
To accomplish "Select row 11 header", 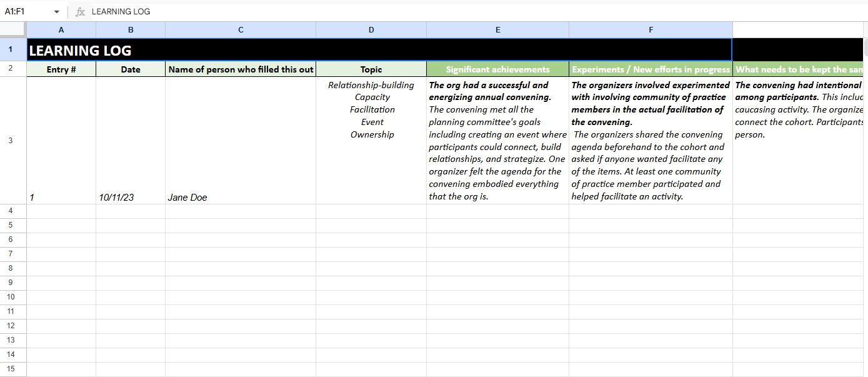I will (x=13, y=312).
